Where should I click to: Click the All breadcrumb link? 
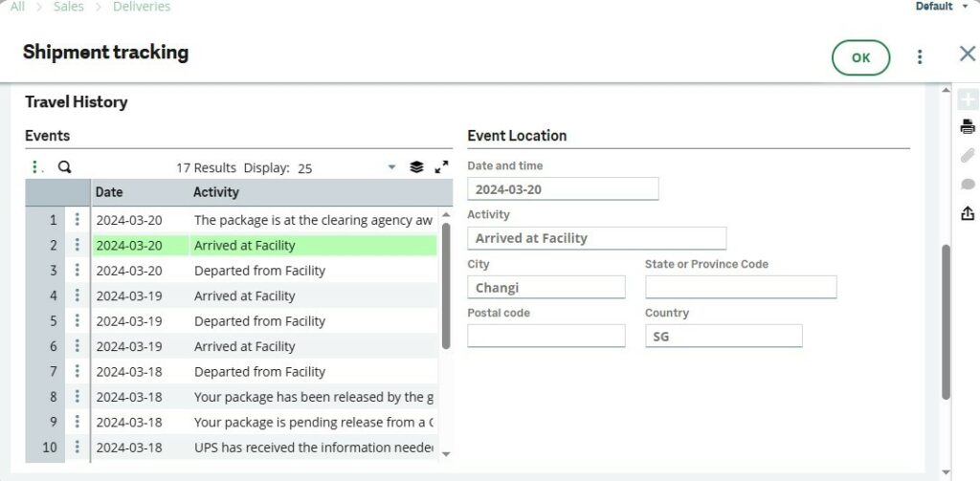click(17, 7)
